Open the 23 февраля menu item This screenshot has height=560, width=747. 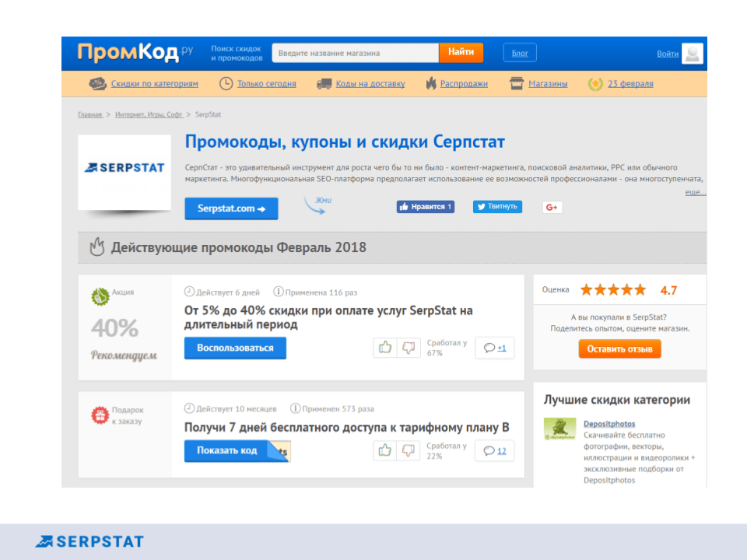[x=630, y=84]
